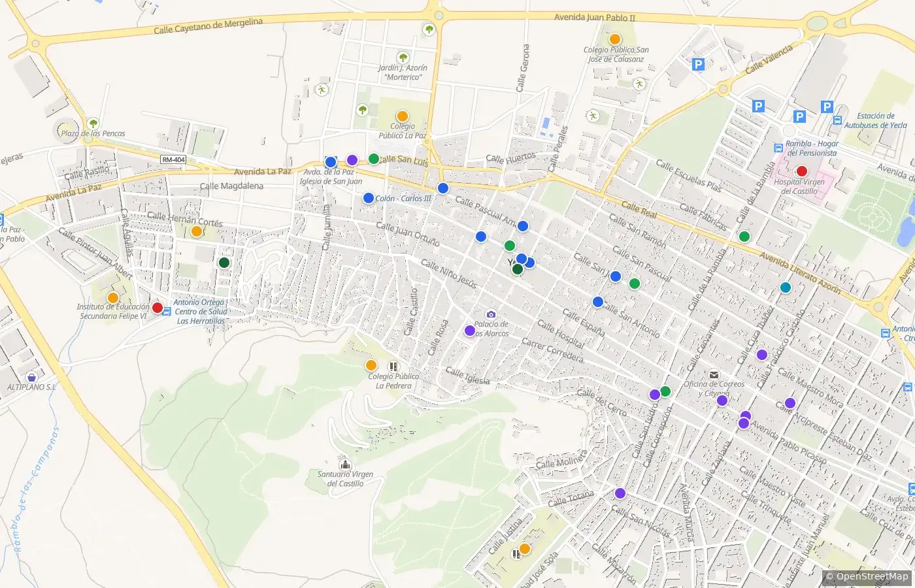Click the orange marker above Colegio Público La Paz
915x588 pixels.
click(403, 116)
